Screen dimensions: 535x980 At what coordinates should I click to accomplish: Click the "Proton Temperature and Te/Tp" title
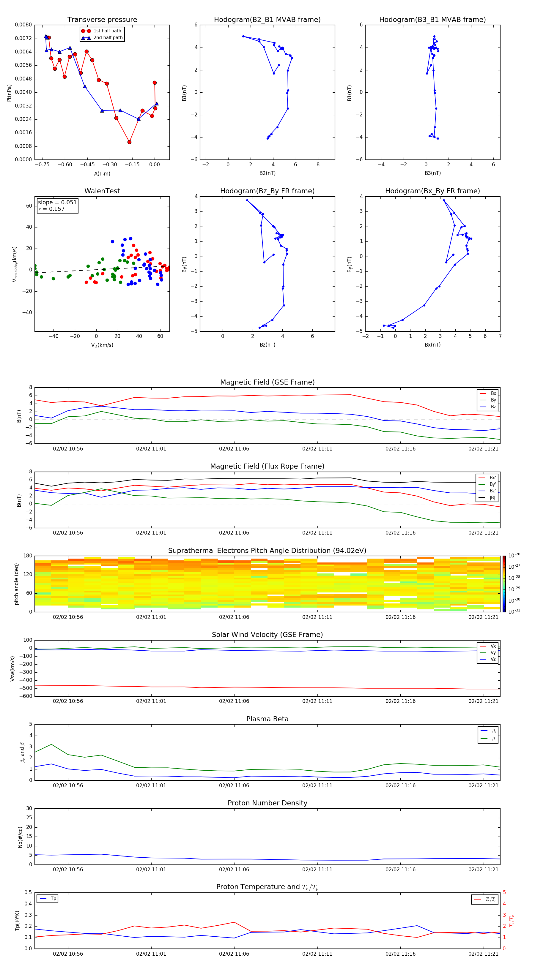tap(267, 887)
